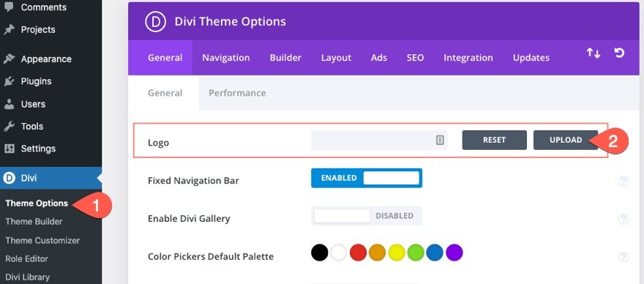Image resolution: width=644 pixels, height=284 pixels.
Task: Pick the green palette swatch
Action: 416,253
